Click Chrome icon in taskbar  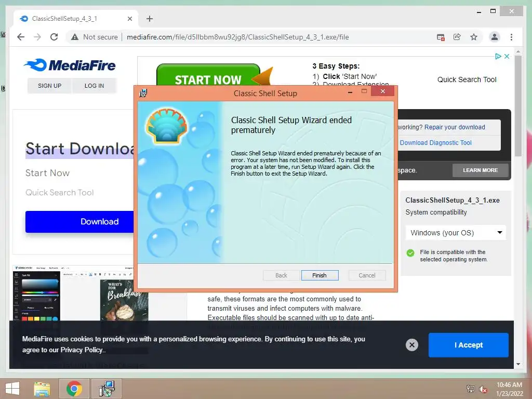(x=74, y=389)
